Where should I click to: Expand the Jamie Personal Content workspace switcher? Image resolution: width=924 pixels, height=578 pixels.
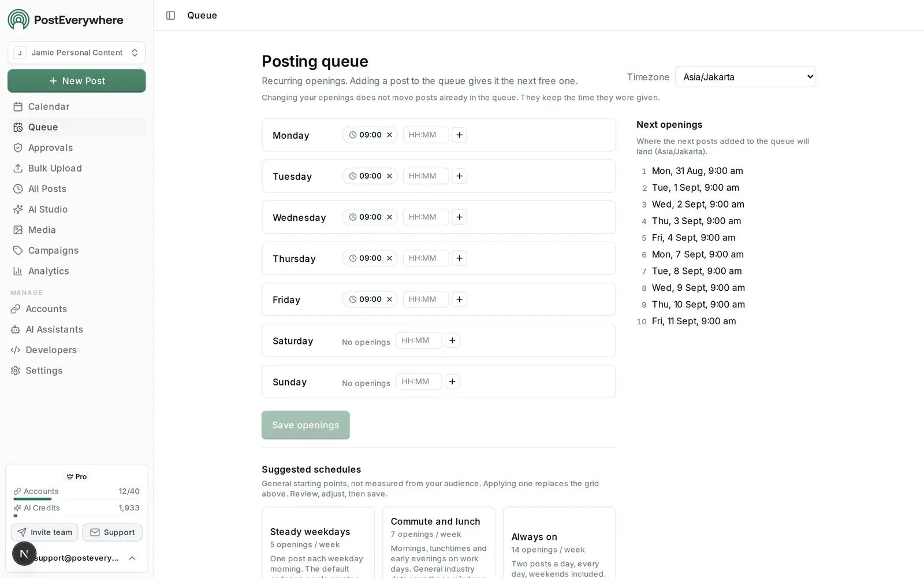pos(76,53)
